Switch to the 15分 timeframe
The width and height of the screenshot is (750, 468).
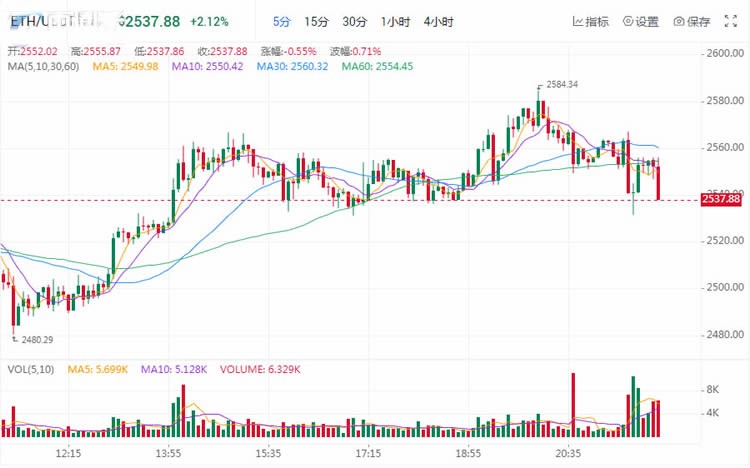pos(317,22)
